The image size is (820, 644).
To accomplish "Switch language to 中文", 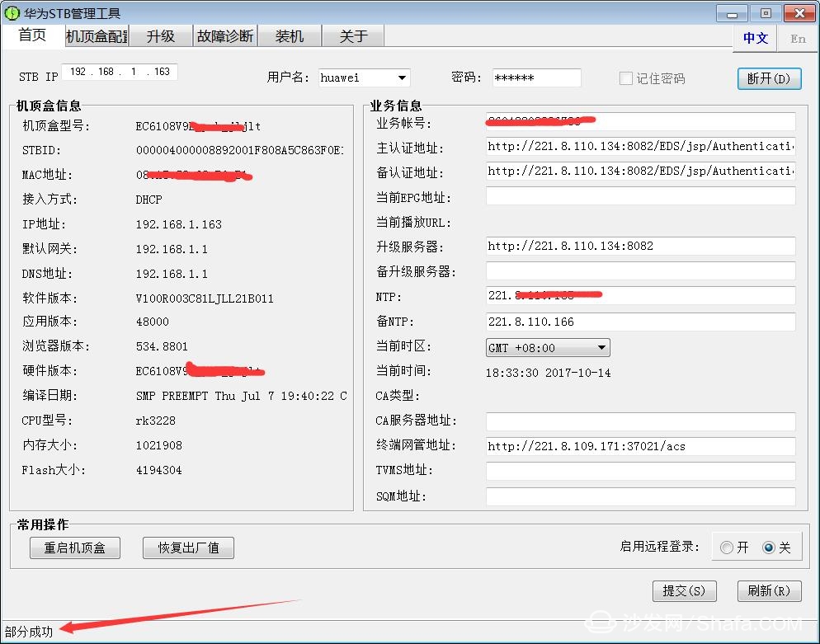I will (x=755, y=38).
